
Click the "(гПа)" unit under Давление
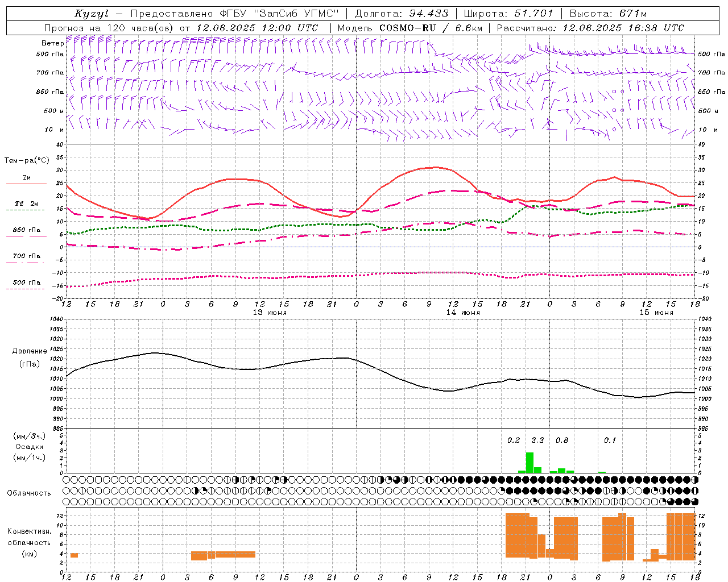coord(29,364)
